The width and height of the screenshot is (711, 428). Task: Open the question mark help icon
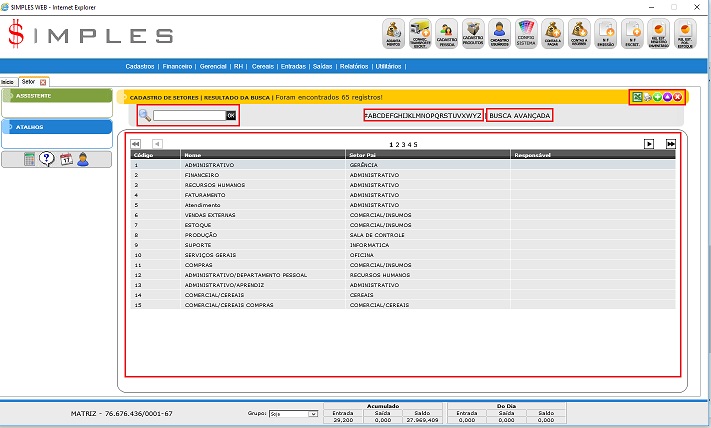[x=47, y=159]
